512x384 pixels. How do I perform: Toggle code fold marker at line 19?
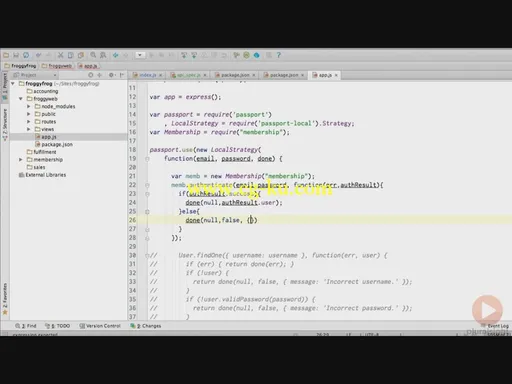[x=147, y=159]
